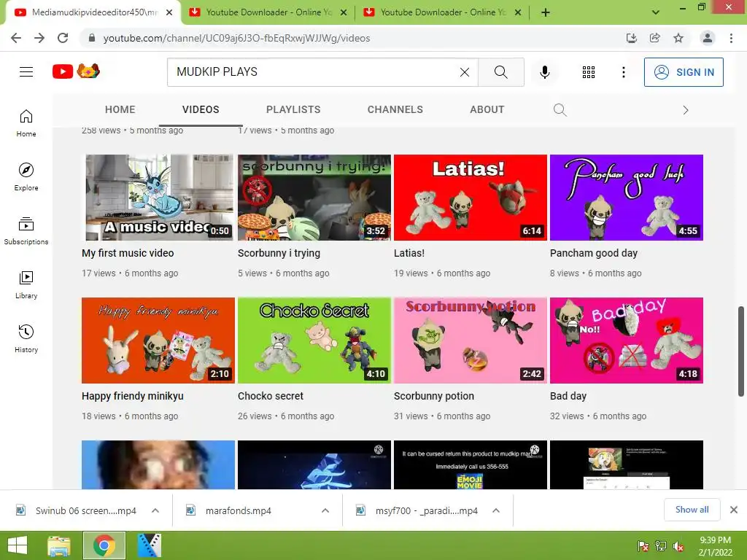Switch to the PLAYLISTS tab
747x560 pixels.
pyautogui.click(x=293, y=109)
